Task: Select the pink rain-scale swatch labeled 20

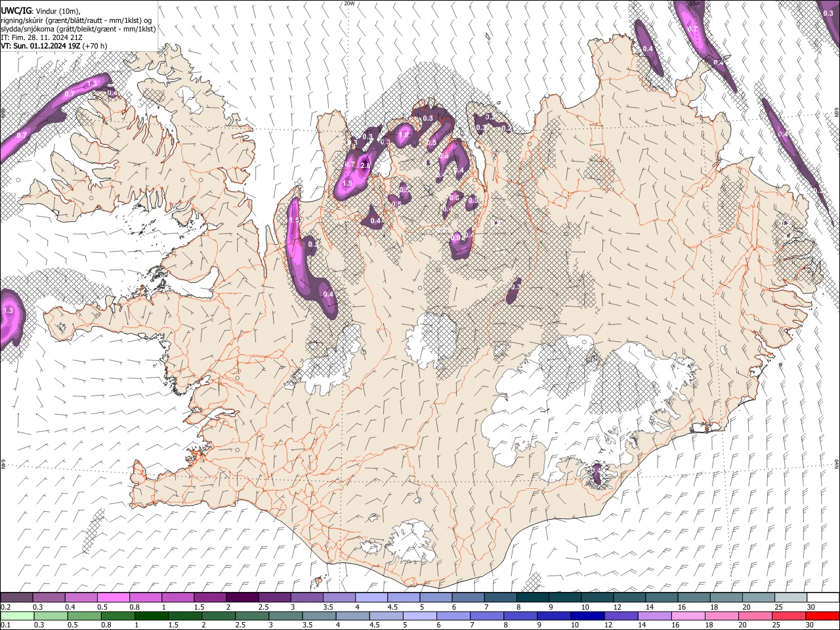Action: click(x=755, y=616)
